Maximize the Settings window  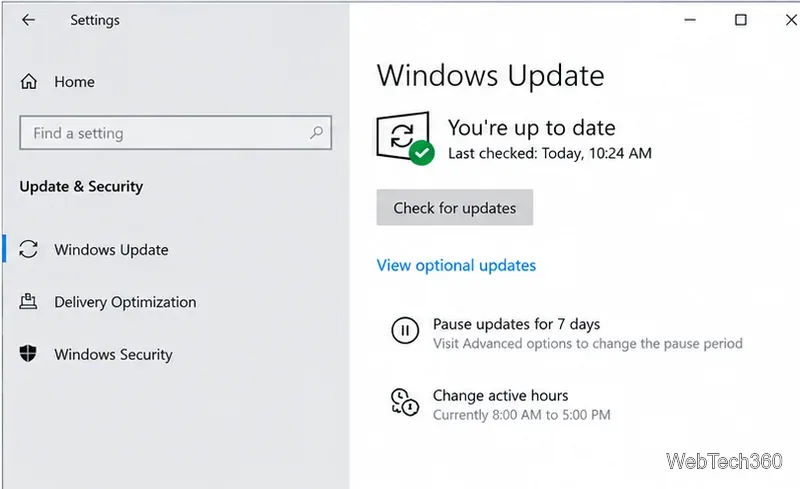pyautogui.click(x=740, y=20)
